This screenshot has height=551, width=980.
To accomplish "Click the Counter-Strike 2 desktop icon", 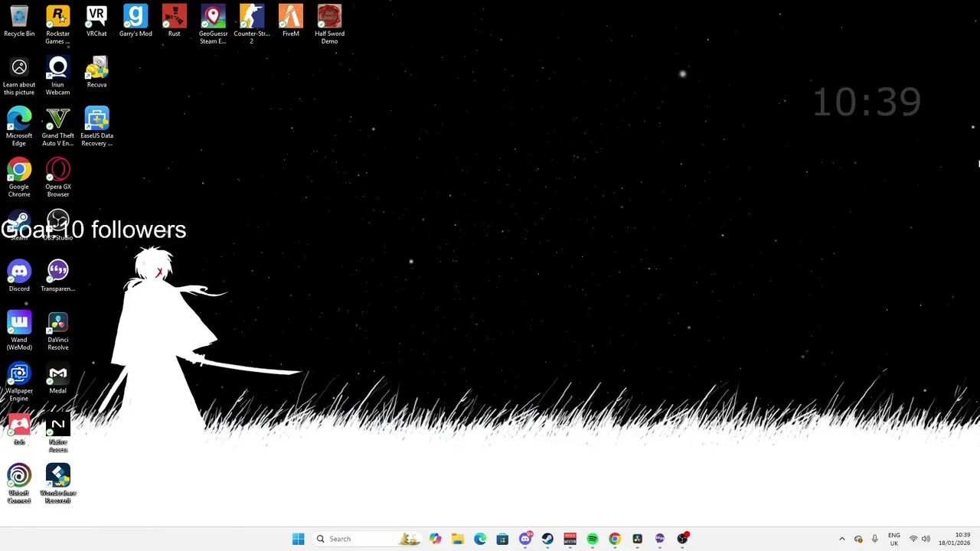I will click(252, 24).
